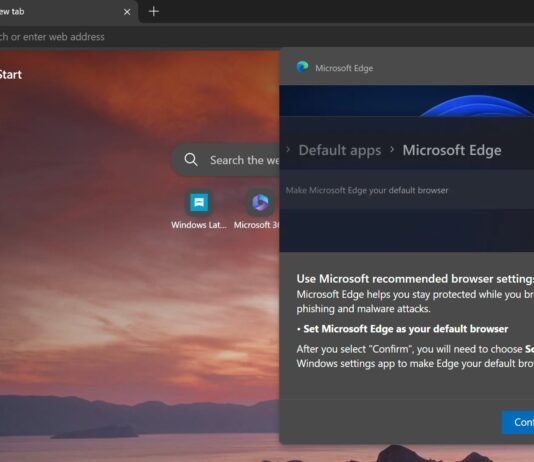Click the Microsoft Edge breadcrumb heading
Viewport: 534px width, 462px height.
coord(452,150)
